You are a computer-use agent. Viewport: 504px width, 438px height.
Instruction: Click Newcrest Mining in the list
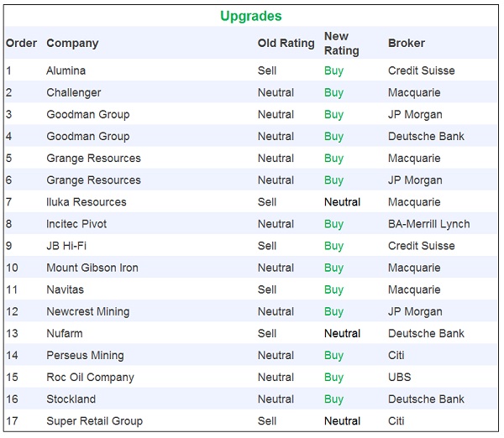click(87, 311)
